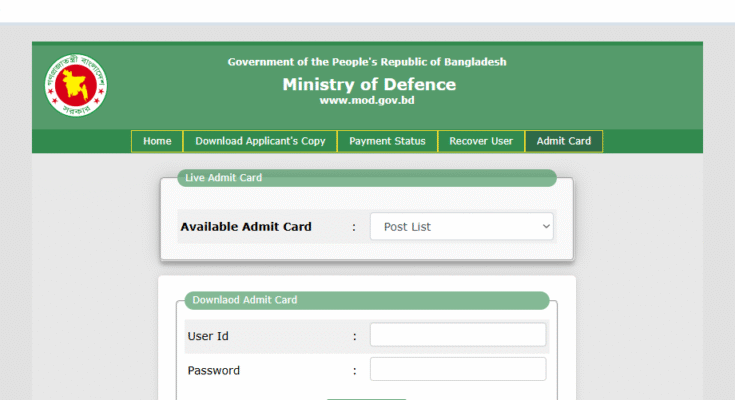The image size is (735, 400).
Task: Open the Post List dropdown
Action: [462, 226]
